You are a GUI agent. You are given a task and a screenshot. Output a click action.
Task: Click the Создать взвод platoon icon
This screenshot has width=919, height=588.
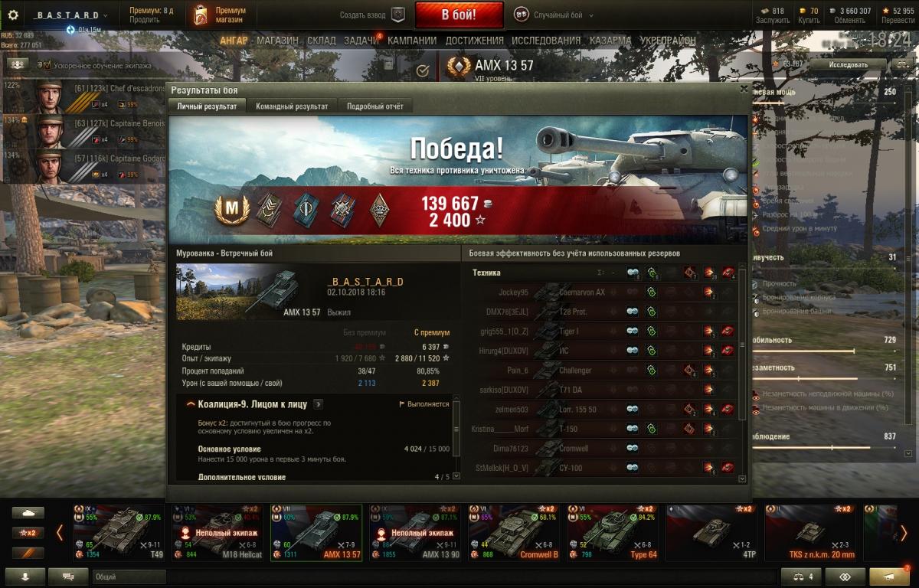point(397,15)
